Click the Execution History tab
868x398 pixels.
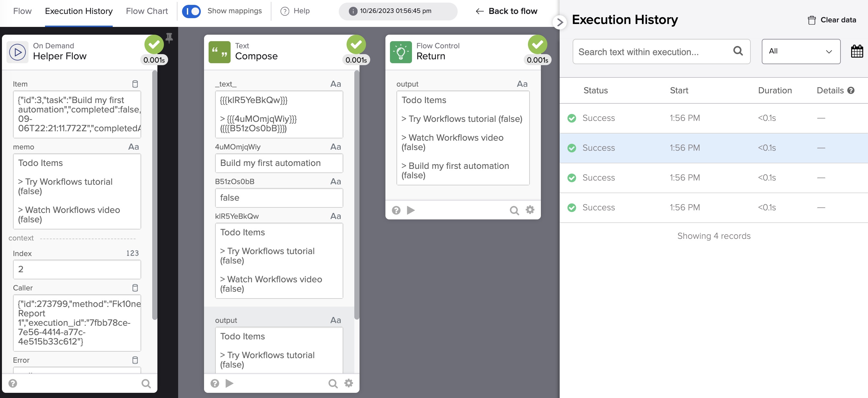79,10
